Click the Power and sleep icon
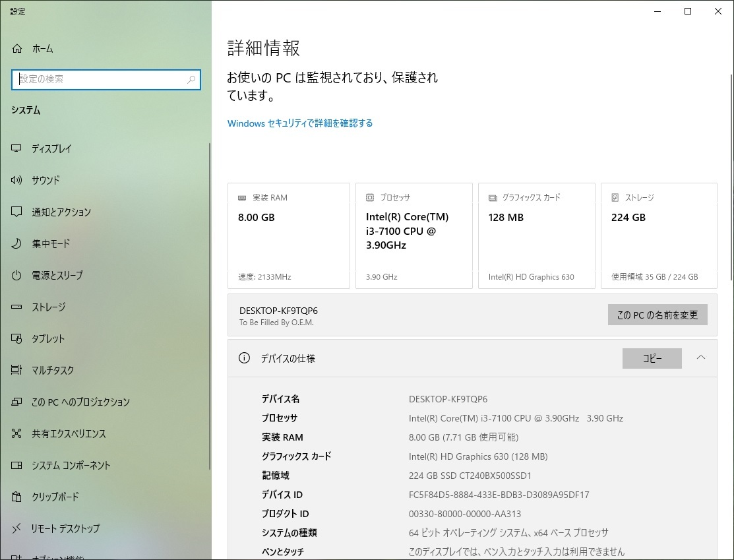 pos(16,275)
